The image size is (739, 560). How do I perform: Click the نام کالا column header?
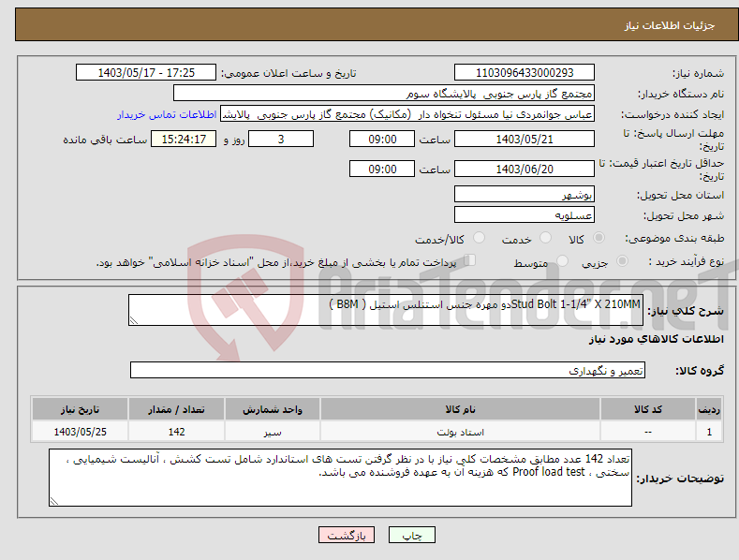coord(460,409)
